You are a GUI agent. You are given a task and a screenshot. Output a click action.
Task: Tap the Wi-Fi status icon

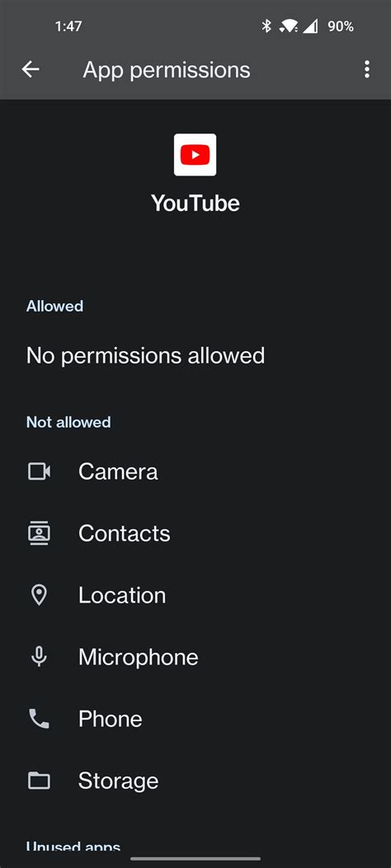tap(289, 26)
